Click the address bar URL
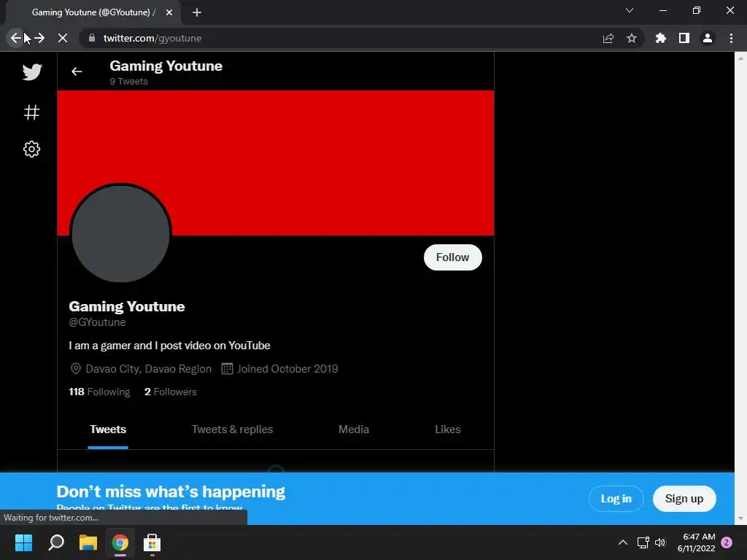 tap(152, 38)
